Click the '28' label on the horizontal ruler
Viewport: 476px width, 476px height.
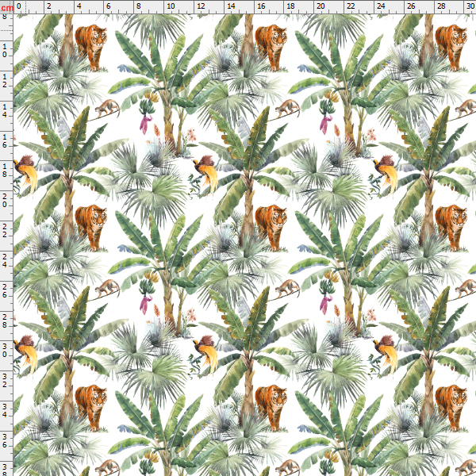coord(441,6)
